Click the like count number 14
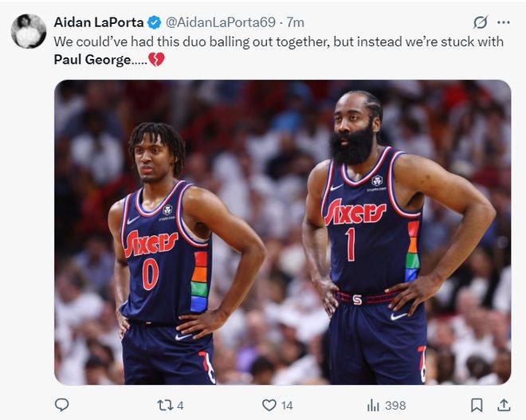 [x=287, y=406]
